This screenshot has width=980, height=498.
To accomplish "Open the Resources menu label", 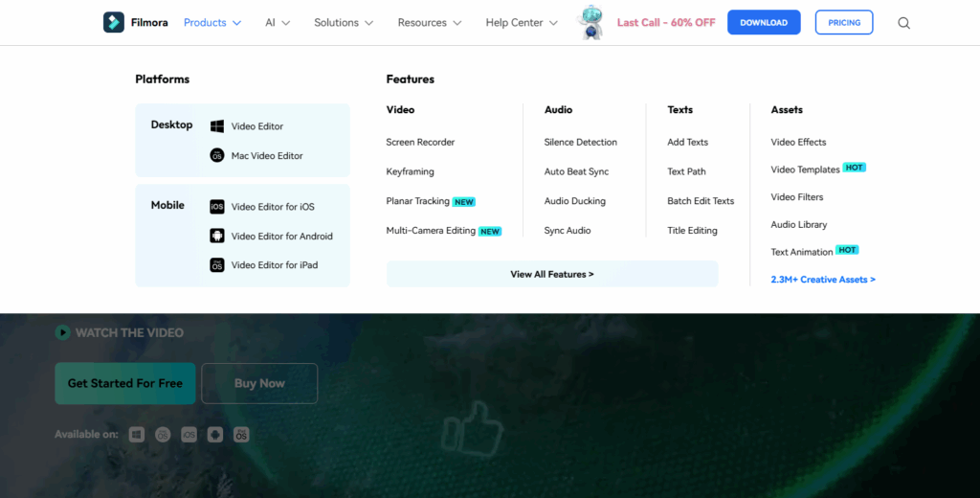I will [x=422, y=23].
